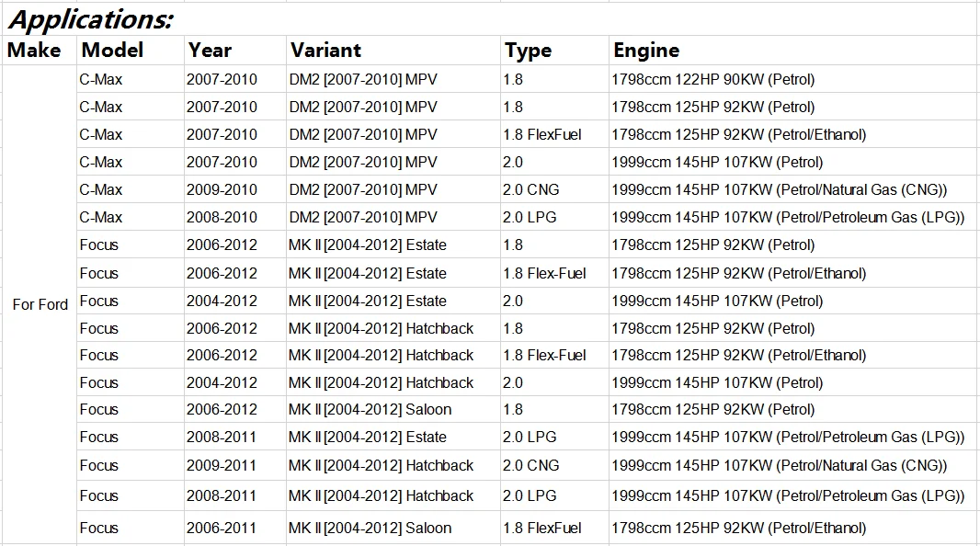
Task: Click the 2009-2010 year cell
Action: [222, 189]
